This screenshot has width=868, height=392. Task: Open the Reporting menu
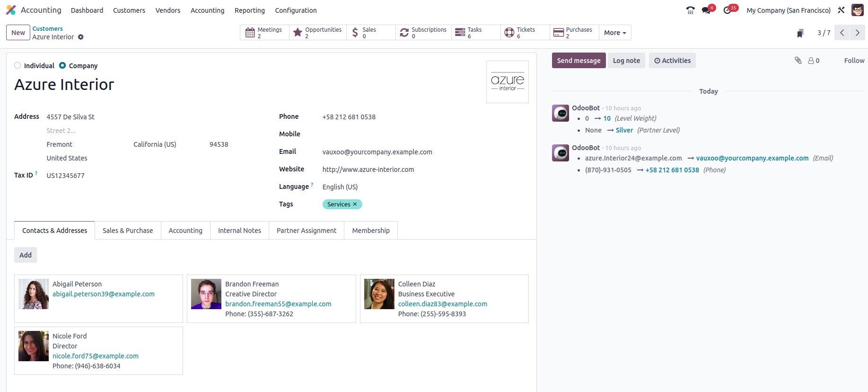(x=250, y=10)
